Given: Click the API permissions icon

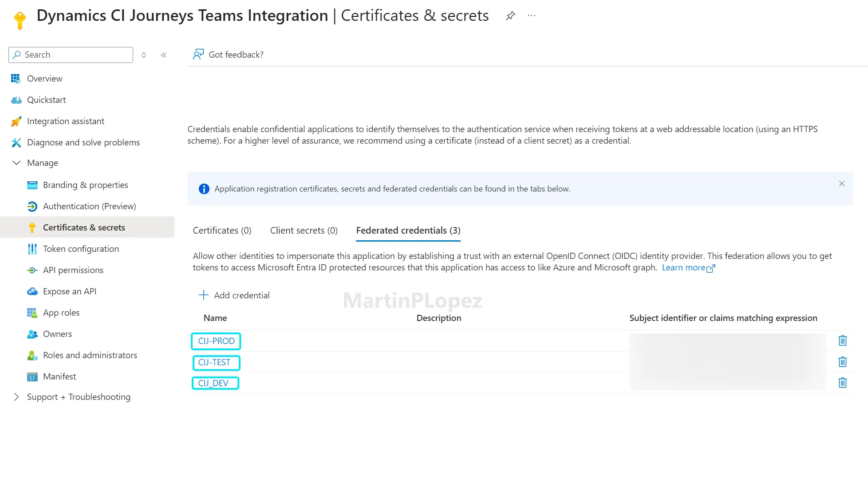Looking at the screenshot, I should 32,270.
